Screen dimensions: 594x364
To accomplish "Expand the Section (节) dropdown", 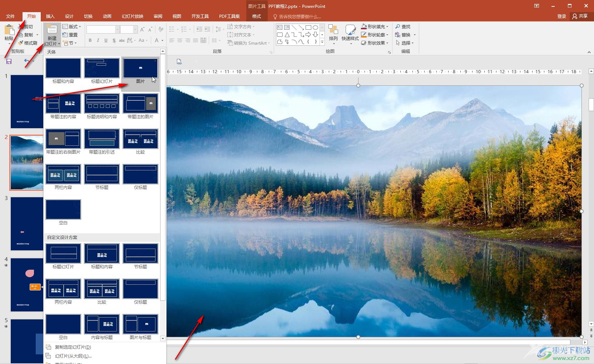I will click(x=69, y=43).
